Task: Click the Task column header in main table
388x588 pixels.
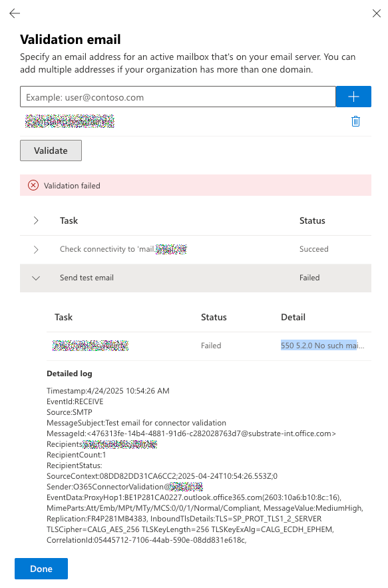Action: [x=69, y=220]
